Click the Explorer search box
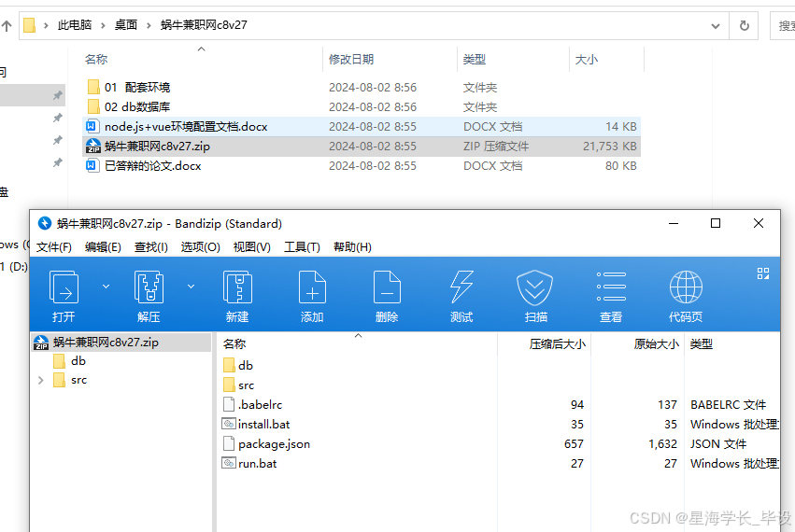This screenshot has height=532, width=795. click(782, 26)
